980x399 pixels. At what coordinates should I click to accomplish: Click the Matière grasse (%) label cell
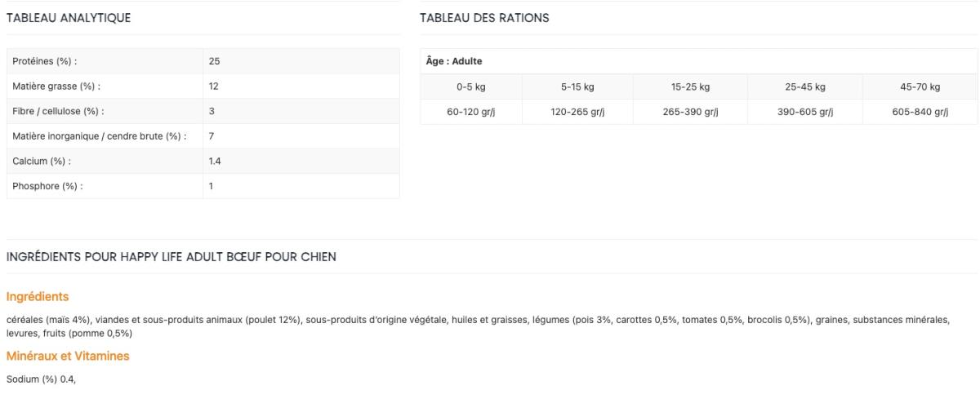[57, 86]
